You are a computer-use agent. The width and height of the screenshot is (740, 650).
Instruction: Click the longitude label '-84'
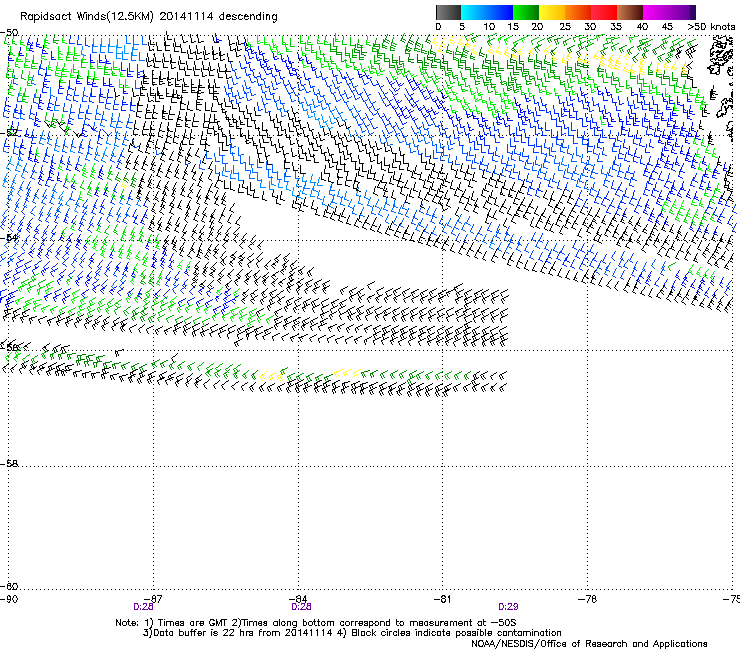pos(298,599)
